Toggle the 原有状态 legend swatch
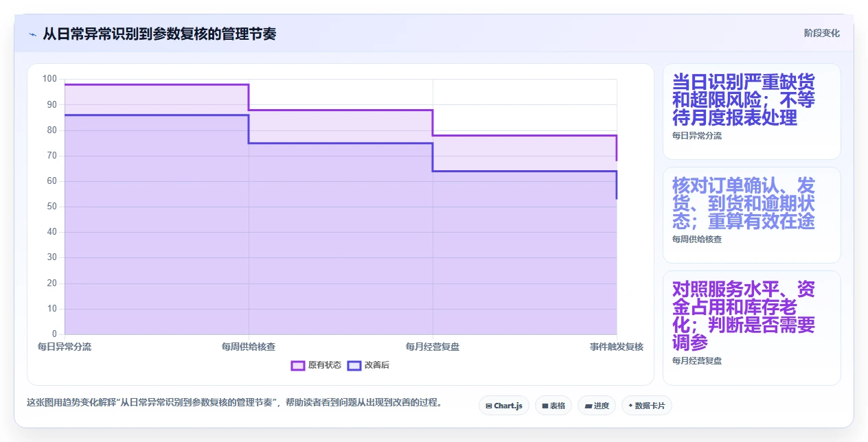Screen dimensions: 868x442 click(x=297, y=365)
